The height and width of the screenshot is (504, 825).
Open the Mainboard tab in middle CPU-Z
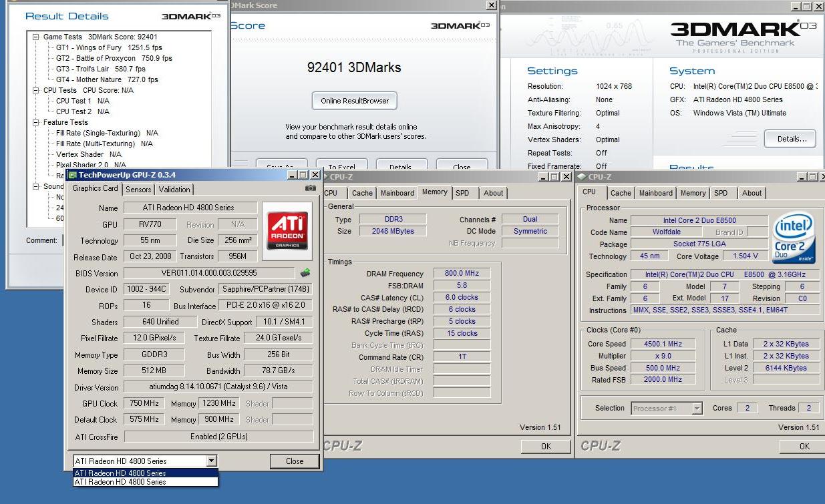397,193
